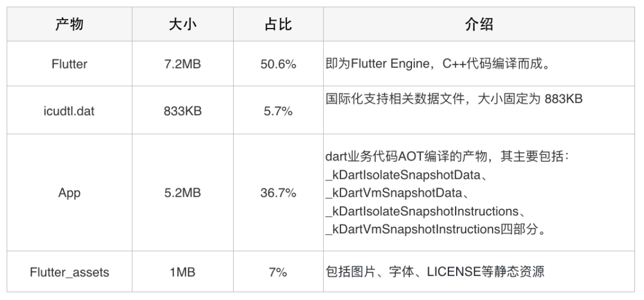
Task: Select the App product cell
Action: click(69, 193)
